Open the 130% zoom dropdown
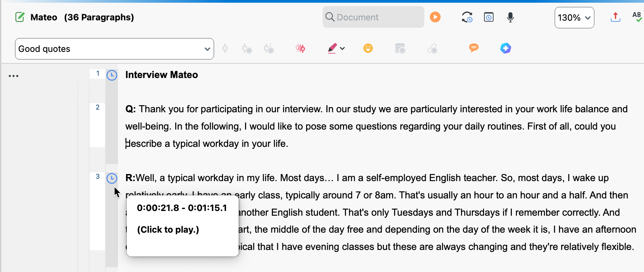 click(574, 18)
